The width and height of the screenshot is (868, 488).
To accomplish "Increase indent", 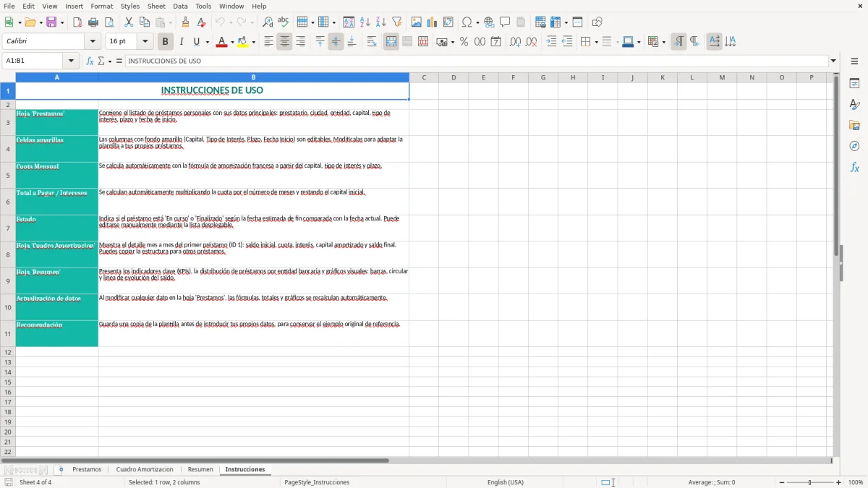I will tap(551, 42).
